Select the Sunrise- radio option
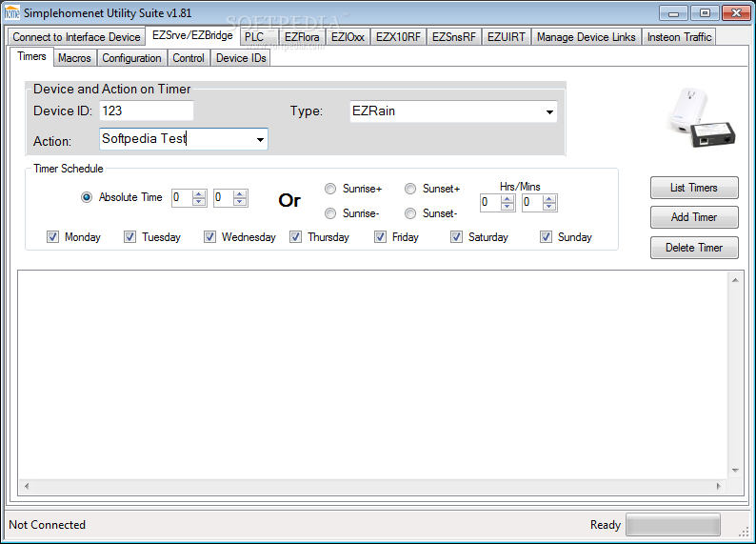The width and height of the screenshot is (756, 544). pyautogui.click(x=330, y=213)
